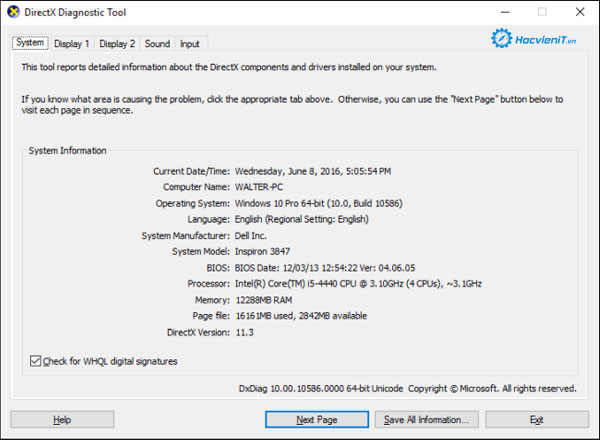The height and width of the screenshot is (440, 600).
Task: Click the DirectX icon in title bar
Action: (x=13, y=12)
